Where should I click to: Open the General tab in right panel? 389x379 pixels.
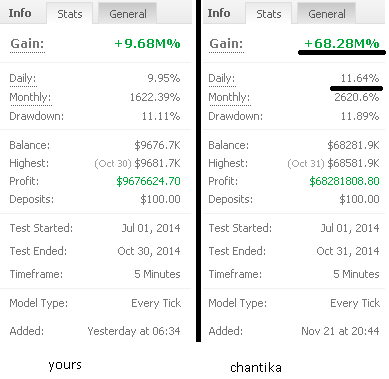tap(327, 14)
